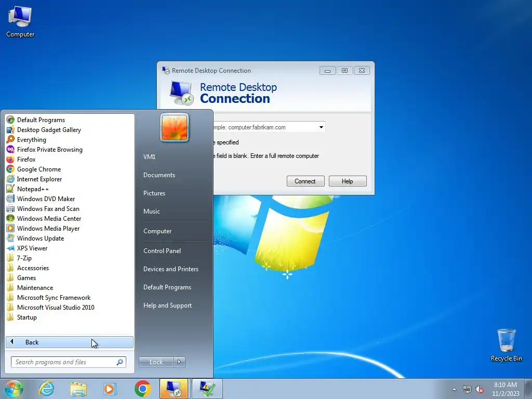The width and height of the screenshot is (532, 399).
Task: Click Help in Remote Desktop Connection
Action: coord(348,181)
